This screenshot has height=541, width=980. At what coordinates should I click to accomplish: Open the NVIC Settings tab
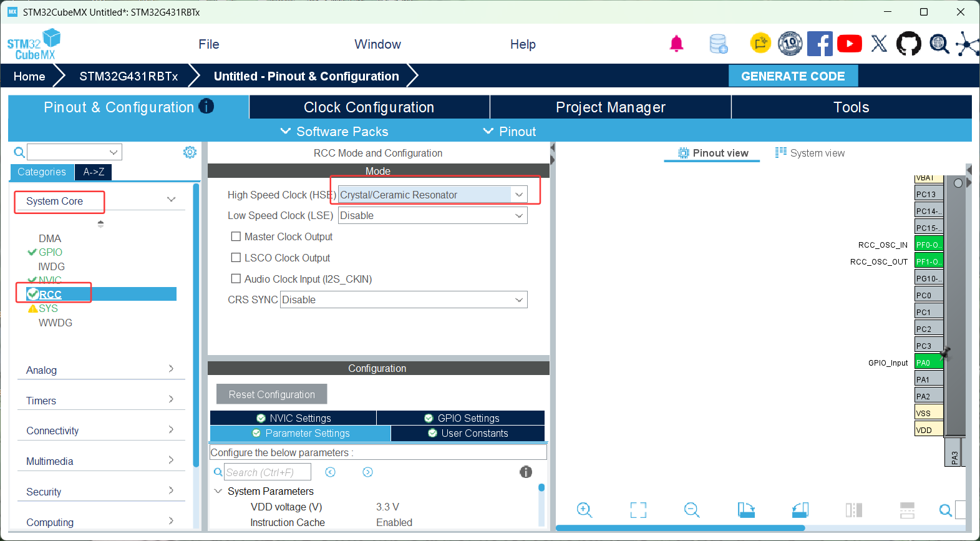[293, 418]
